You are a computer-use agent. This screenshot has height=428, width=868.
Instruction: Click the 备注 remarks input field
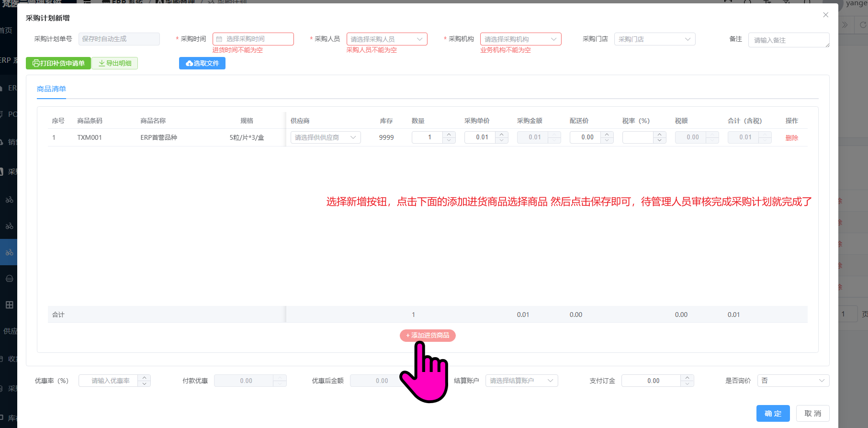coord(788,40)
